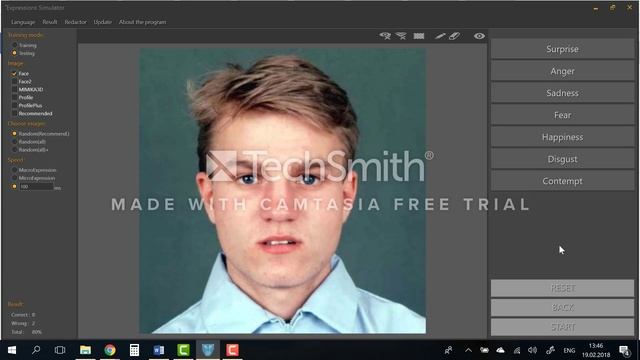Enable the MIMIKA3D checkbox
Screen dimensions: 640x360
14,89
